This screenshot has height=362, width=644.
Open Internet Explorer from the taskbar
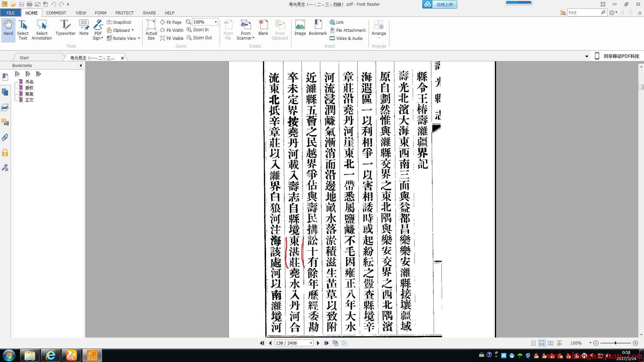pyautogui.click(x=51, y=355)
